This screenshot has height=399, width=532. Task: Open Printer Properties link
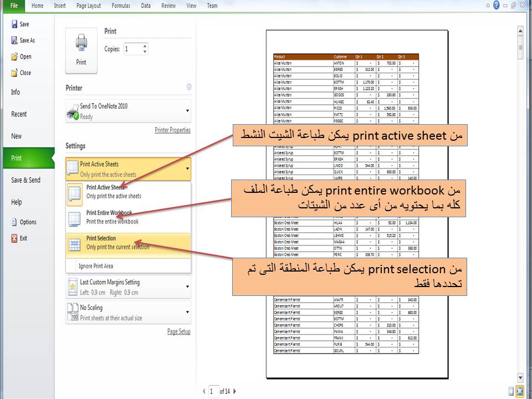pos(173,130)
